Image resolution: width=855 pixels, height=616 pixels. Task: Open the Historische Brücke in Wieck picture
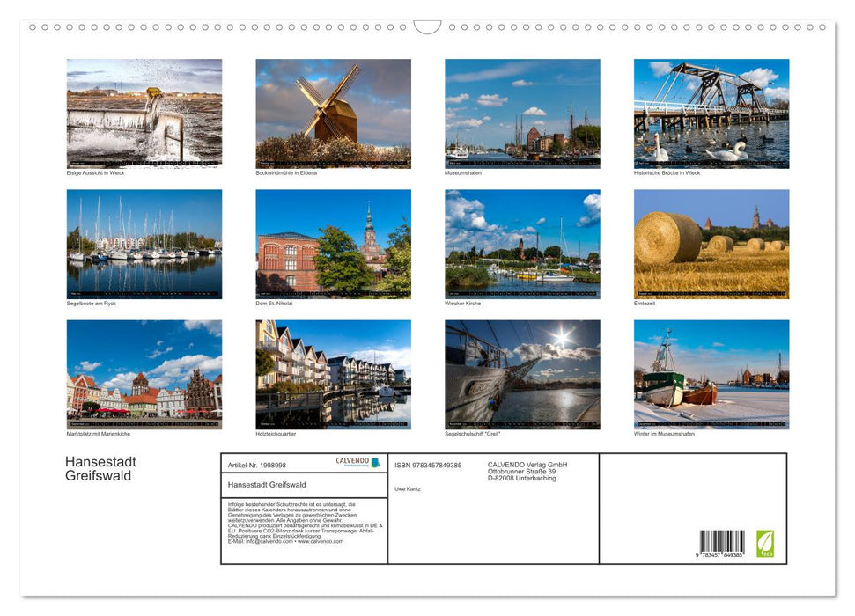click(711, 113)
